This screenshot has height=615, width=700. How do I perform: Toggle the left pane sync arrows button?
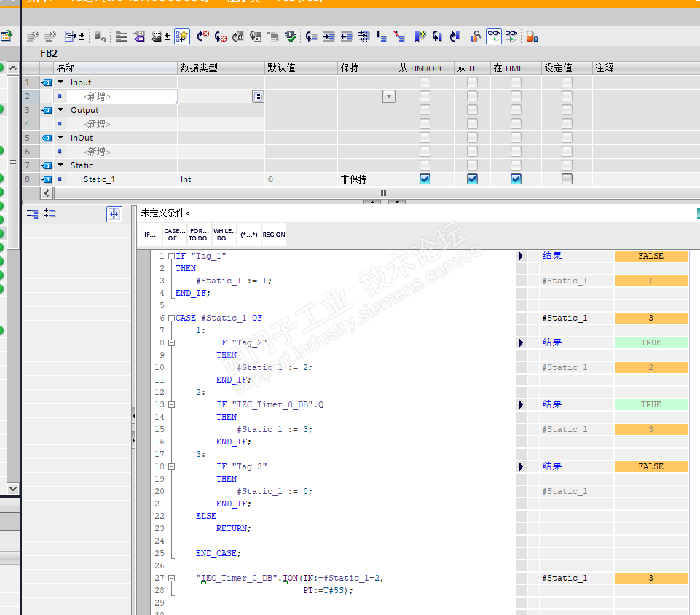[114, 214]
